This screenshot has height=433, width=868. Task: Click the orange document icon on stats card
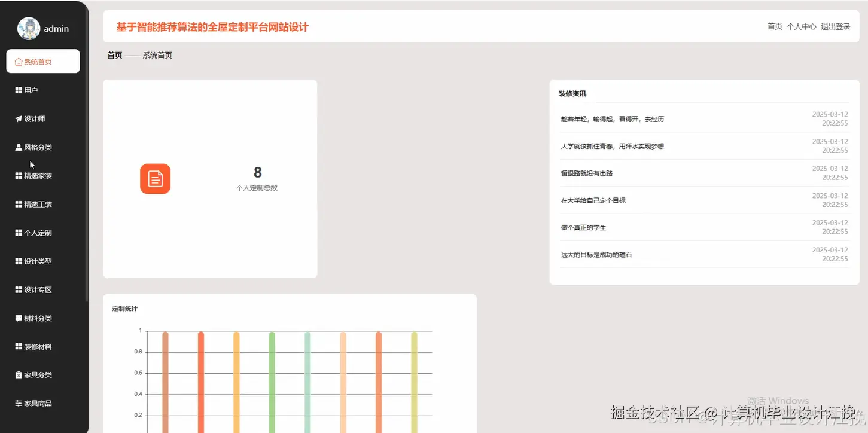tap(155, 178)
